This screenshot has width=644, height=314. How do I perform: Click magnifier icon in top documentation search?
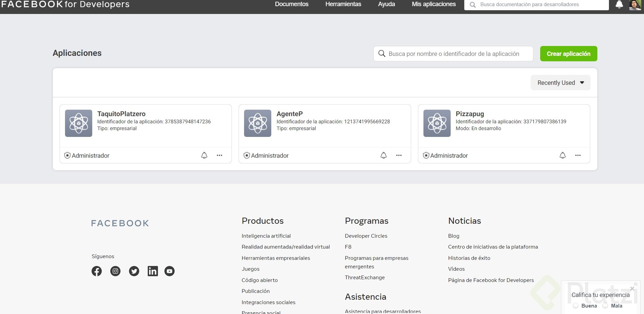(x=473, y=5)
